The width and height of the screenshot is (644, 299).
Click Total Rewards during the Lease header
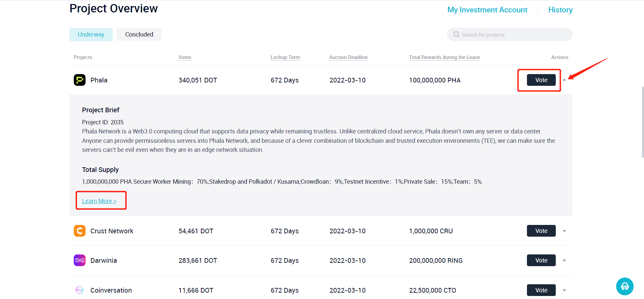[444, 57]
